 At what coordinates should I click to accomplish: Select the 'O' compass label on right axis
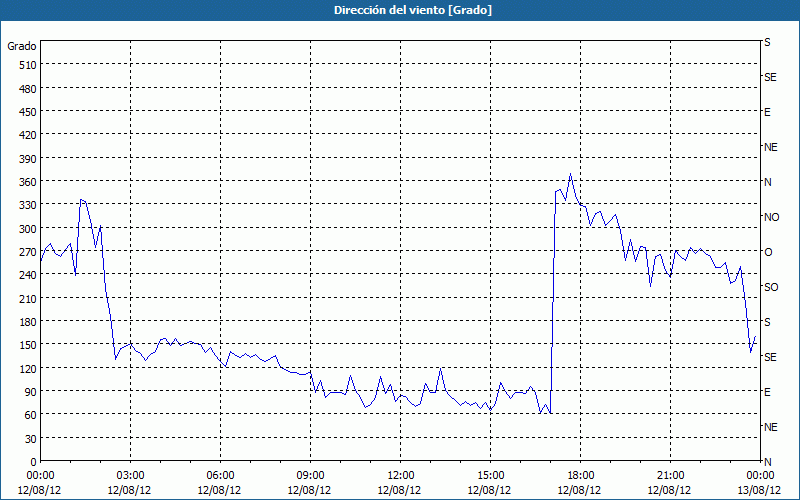tap(768, 252)
